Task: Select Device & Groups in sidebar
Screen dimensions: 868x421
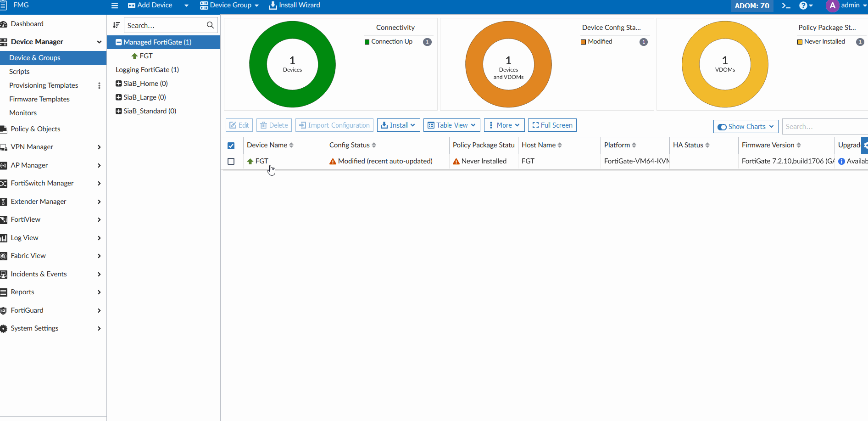Action: point(53,58)
